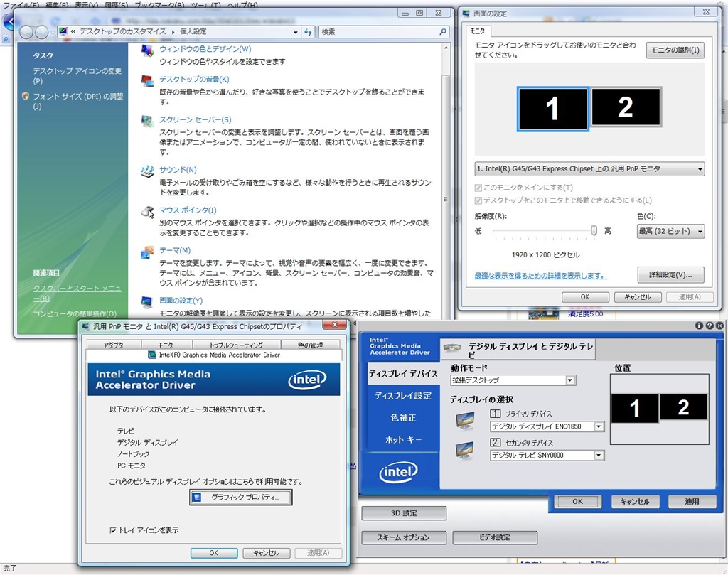Select モニタ tab in 画面の設定 window

coord(477,31)
